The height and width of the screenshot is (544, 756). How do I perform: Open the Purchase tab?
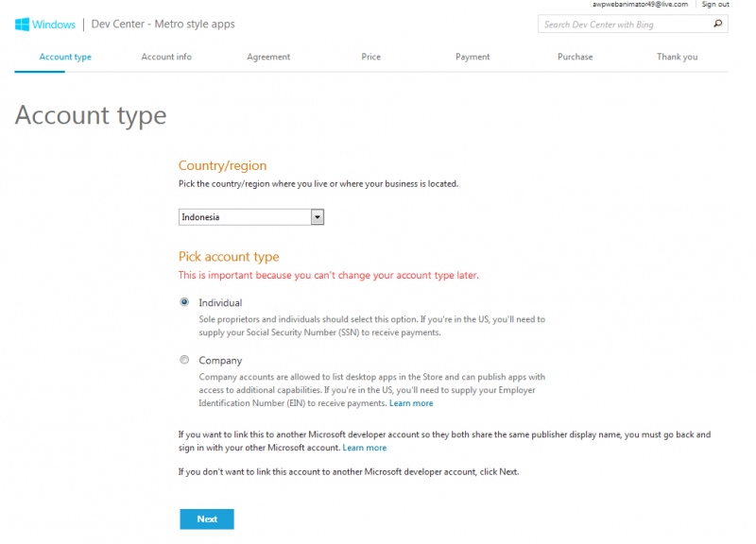click(x=575, y=57)
